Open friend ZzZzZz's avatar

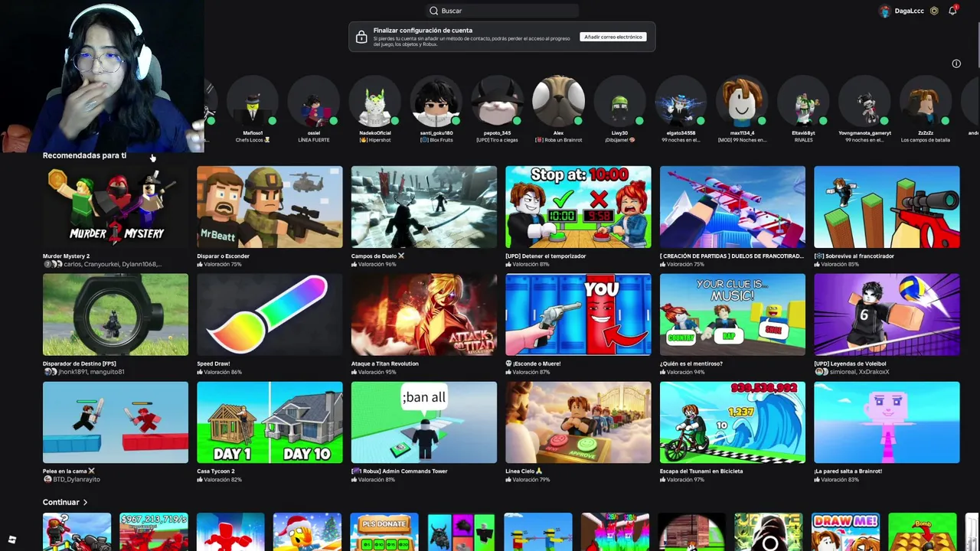coord(926,102)
